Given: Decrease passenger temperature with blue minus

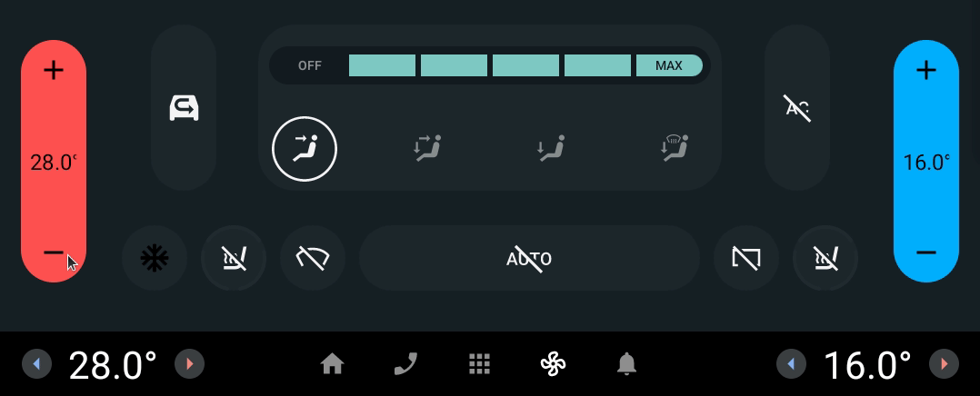Looking at the screenshot, I should click(x=926, y=252).
